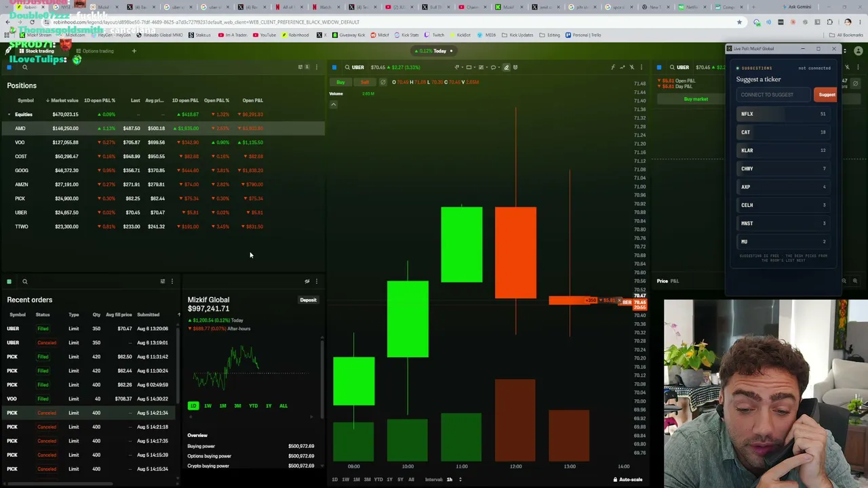The height and width of the screenshot is (488, 868).
Task: Select the AMD position row
Action: (x=163, y=128)
